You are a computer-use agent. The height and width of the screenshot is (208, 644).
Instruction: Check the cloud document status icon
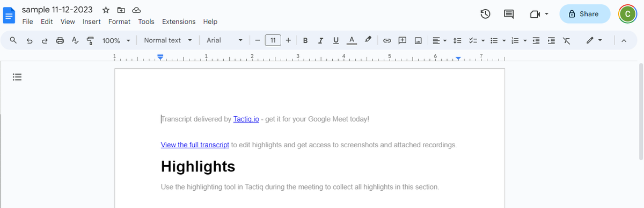coord(136,10)
